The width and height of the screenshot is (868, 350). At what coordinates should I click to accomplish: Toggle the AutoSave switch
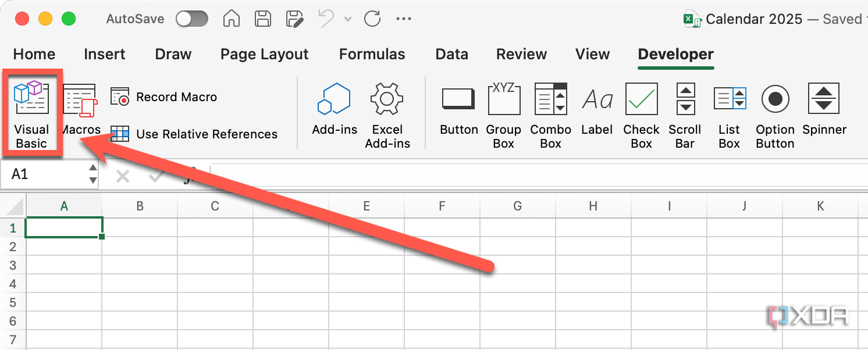[192, 19]
